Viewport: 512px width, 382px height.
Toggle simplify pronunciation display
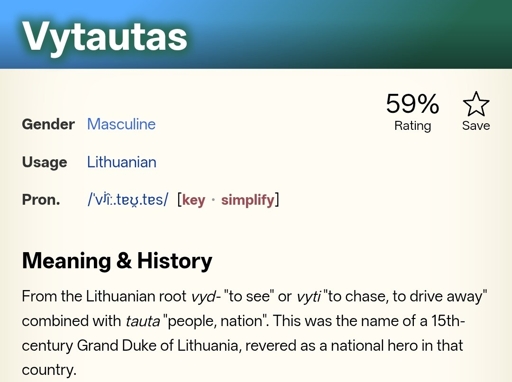coord(248,200)
